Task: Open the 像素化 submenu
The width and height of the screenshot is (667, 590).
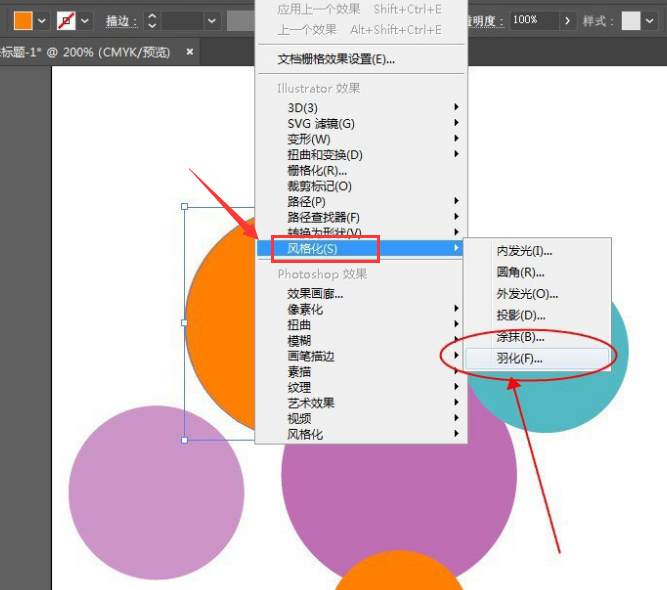Action: pyautogui.click(x=362, y=309)
